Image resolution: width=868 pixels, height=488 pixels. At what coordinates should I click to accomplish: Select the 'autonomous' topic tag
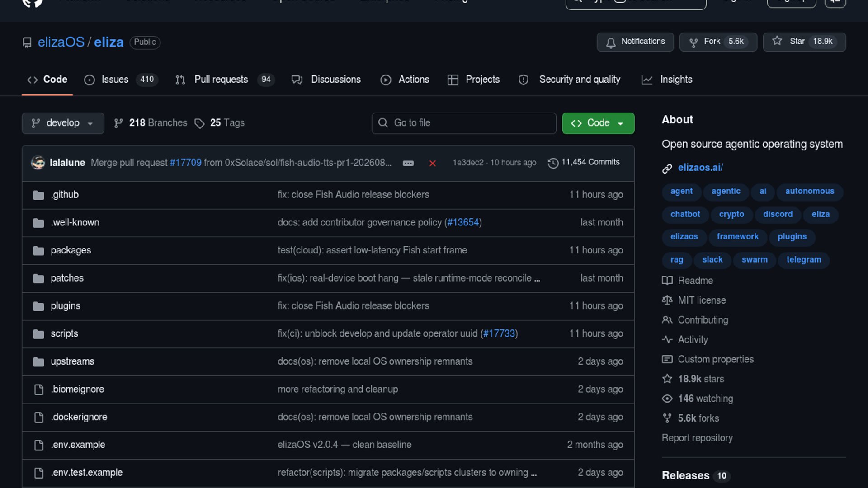tap(810, 192)
